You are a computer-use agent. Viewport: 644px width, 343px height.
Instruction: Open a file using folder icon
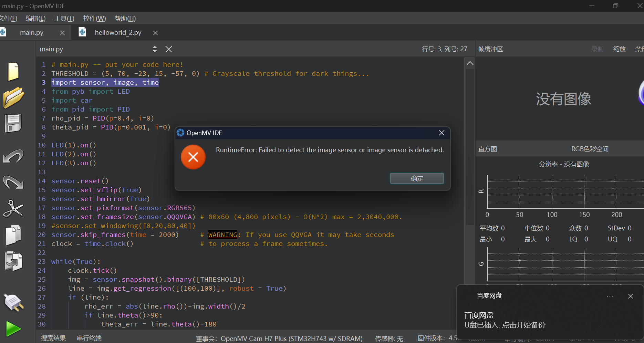13,97
